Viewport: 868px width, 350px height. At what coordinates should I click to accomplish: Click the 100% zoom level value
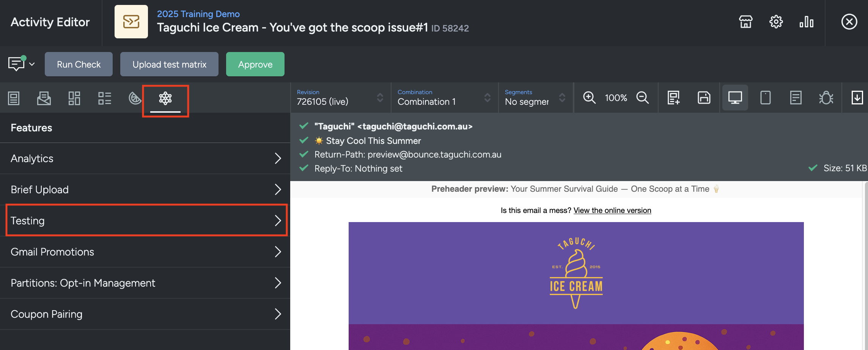(x=616, y=98)
